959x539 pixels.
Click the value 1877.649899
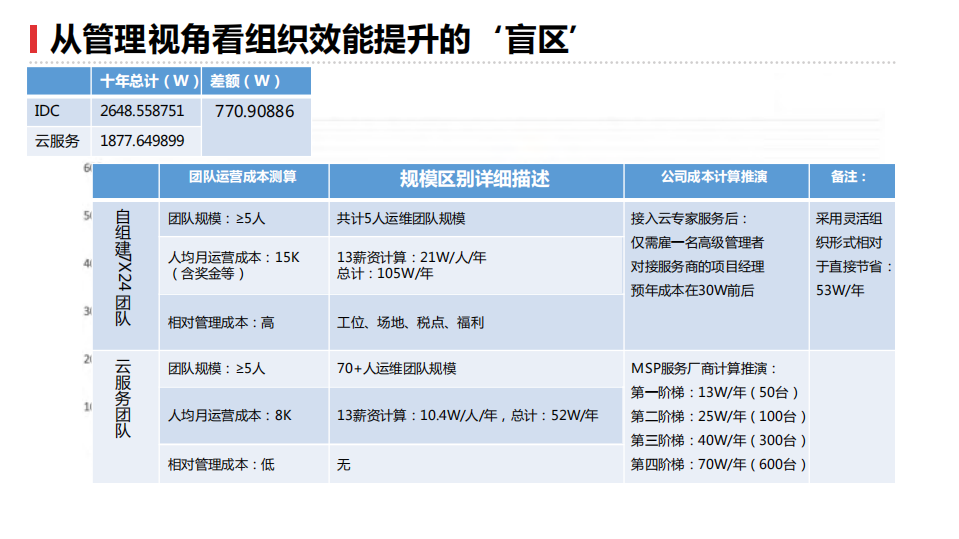point(142,141)
